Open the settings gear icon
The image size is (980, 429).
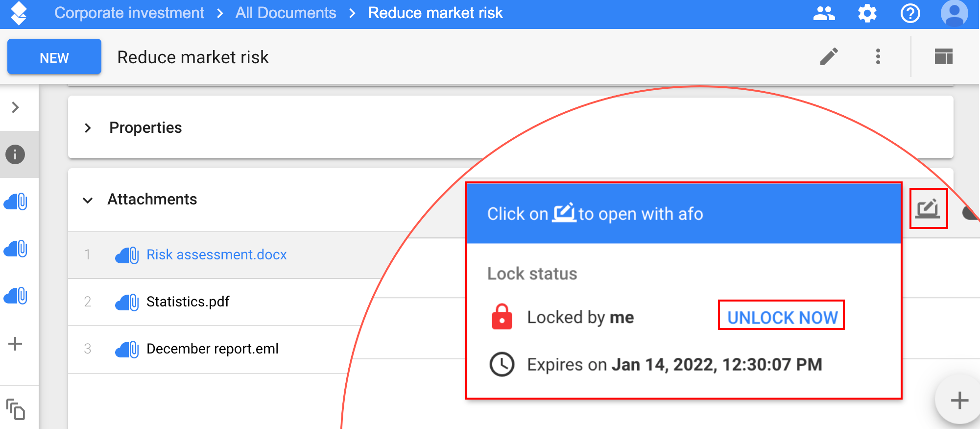(x=867, y=13)
